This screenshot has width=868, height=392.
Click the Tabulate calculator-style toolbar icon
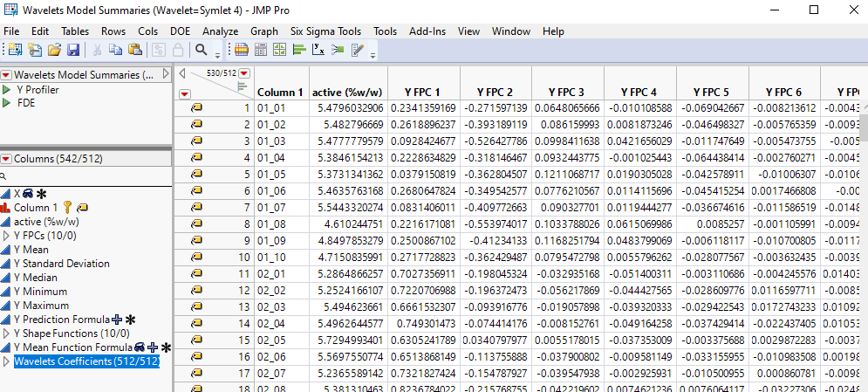click(260, 50)
